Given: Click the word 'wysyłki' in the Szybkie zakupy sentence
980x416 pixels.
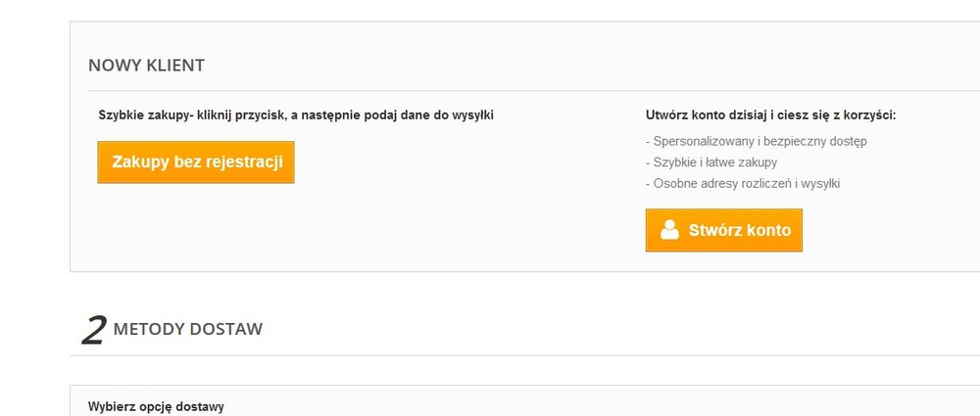Looking at the screenshot, I should pos(472,116).
